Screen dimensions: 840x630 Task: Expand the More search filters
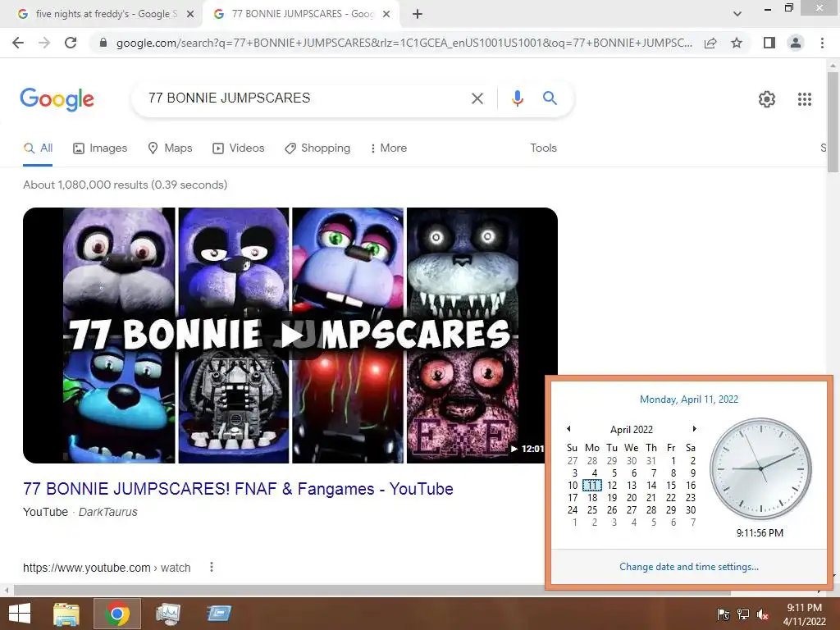[x=389, y=148]
